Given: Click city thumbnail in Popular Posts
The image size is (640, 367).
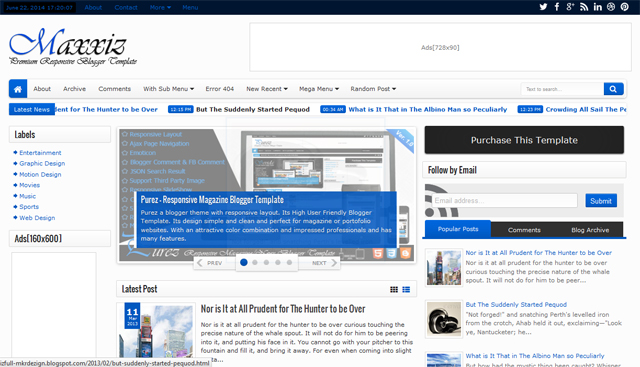Looking at the screenshot, I should click(x=444, y=268).
